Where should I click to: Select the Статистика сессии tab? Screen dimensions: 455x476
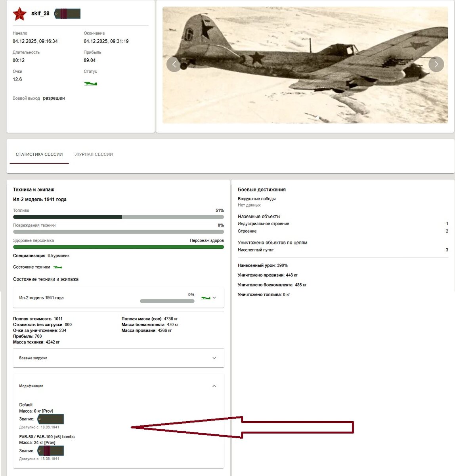(x=39, y=154)
